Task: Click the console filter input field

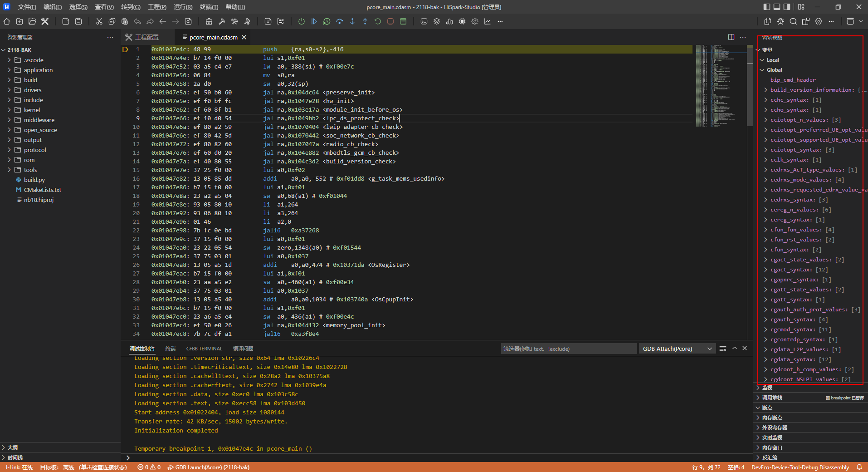Action: coord(568,349)
